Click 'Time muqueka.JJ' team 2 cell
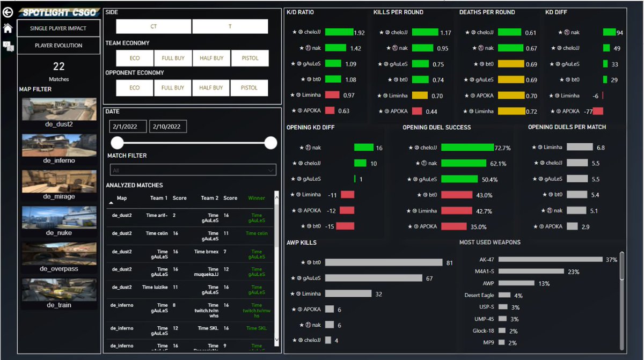Image resolution: width=644 pixels, height=360 pixels. click(x=206, y=272)
